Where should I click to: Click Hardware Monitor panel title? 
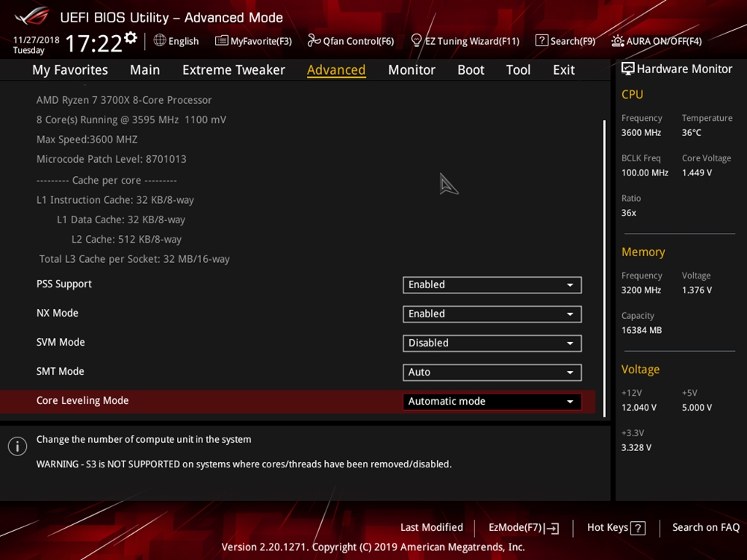pyautogui.click(x=684, y=69)
